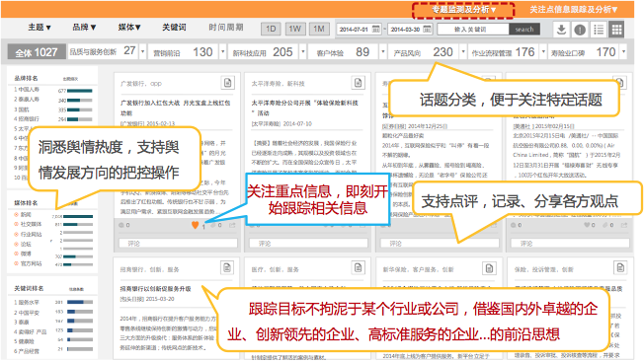Viewport: 644px width, 362px height.
Task: Open 专题监测及分析 dropdown in header
Action: [463, 10]
